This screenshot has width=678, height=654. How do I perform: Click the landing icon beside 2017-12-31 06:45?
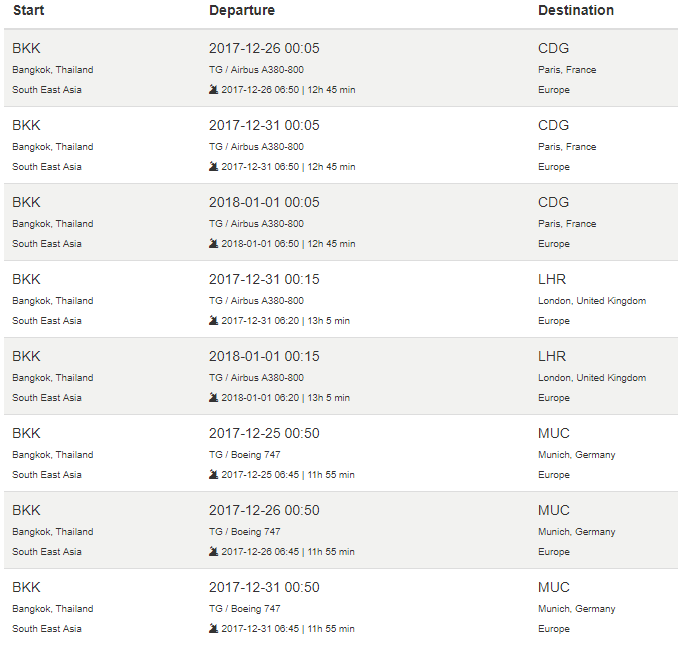pos(213,629)
